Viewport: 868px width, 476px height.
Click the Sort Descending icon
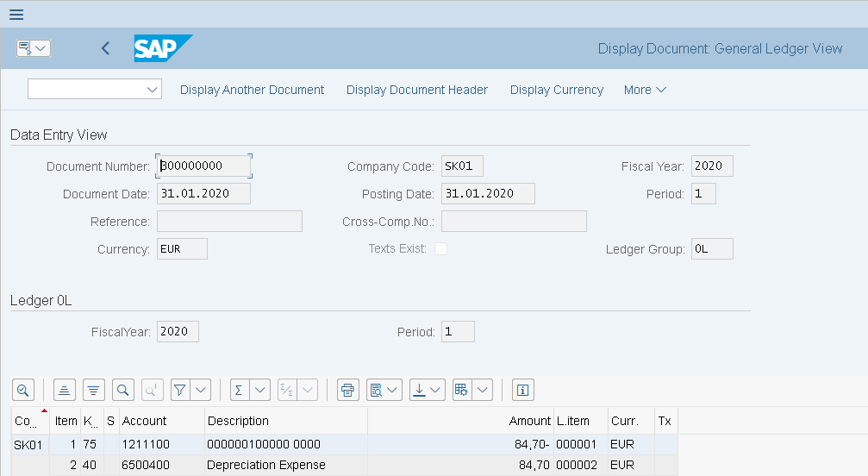point(94,390)
